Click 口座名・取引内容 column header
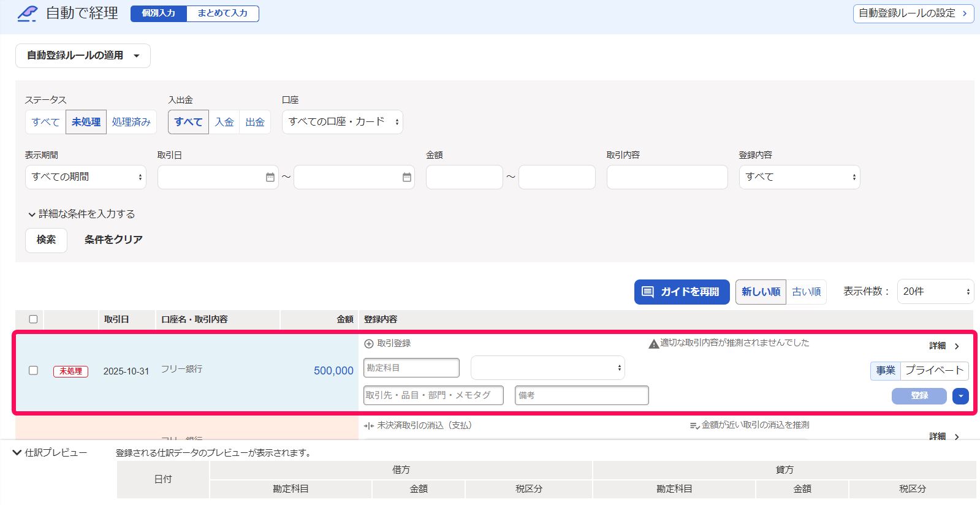Screen dimensions: 980x505 coord(194,319)
